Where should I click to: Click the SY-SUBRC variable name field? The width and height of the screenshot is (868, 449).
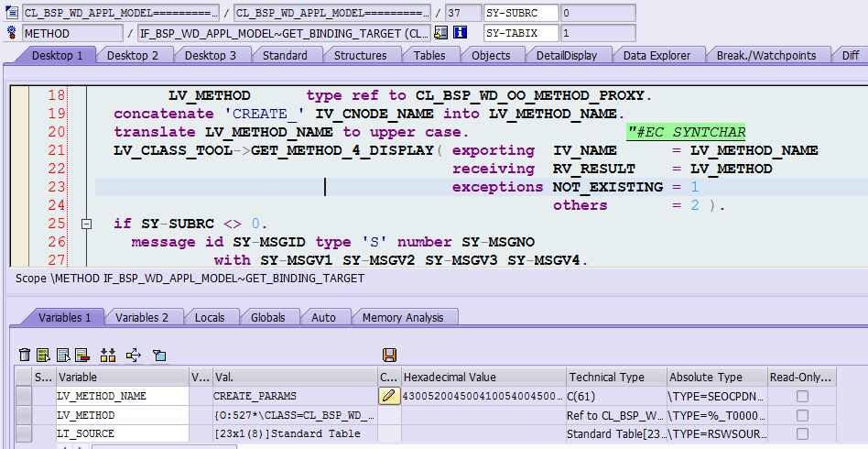point(521,13)
